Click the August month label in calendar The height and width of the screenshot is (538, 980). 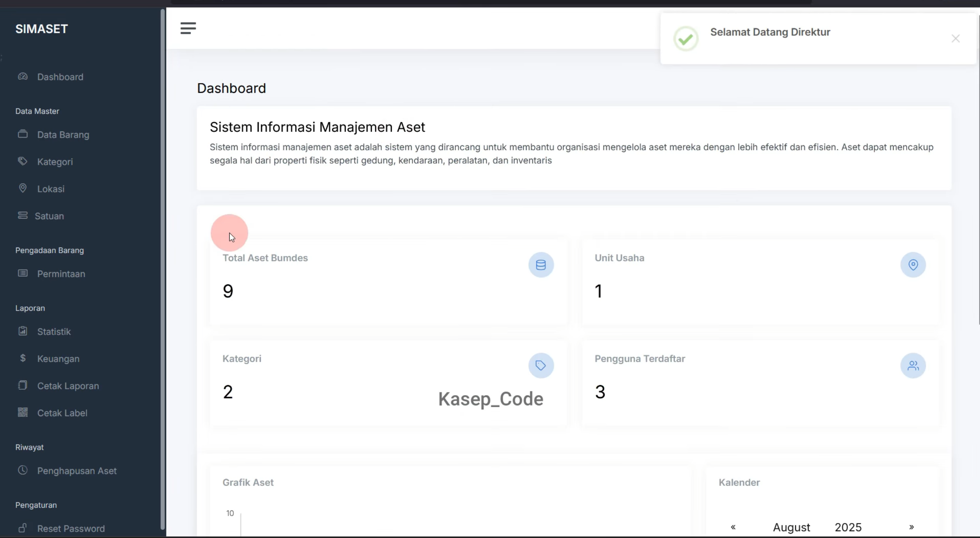click(791, 527)
